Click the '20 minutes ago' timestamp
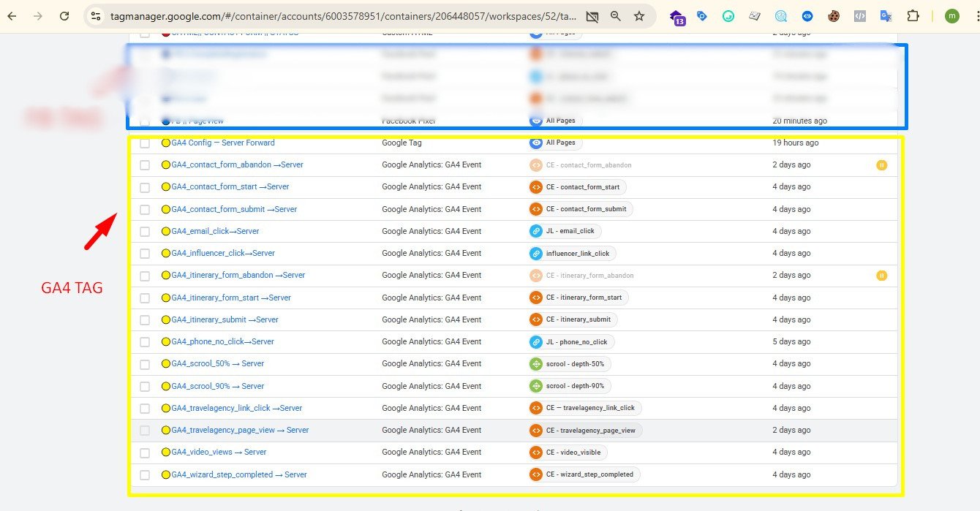Screen dimensions: 980x511 [x=800, y=121]
